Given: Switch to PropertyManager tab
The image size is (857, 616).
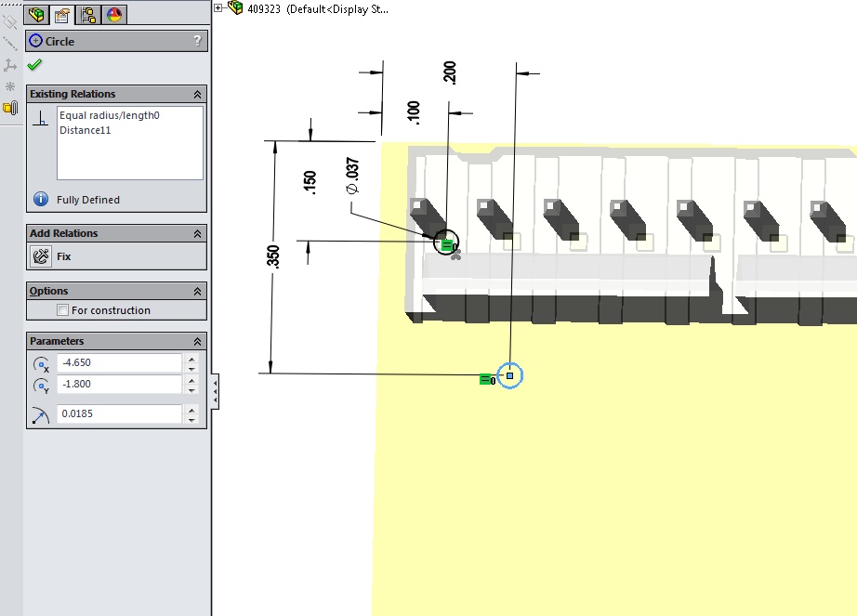Looking at the screenshot, I should tap(61, 15).
